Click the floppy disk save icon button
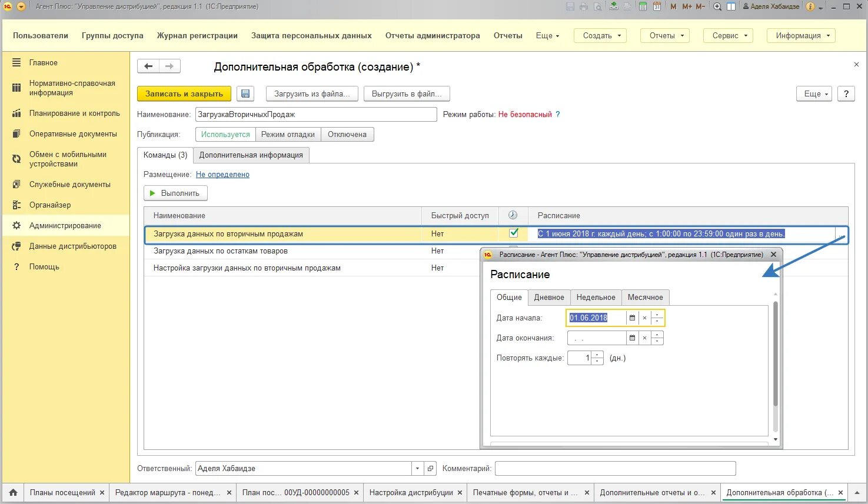The width and height of the screenshot is (868, 504). click(x=245, y=94)
